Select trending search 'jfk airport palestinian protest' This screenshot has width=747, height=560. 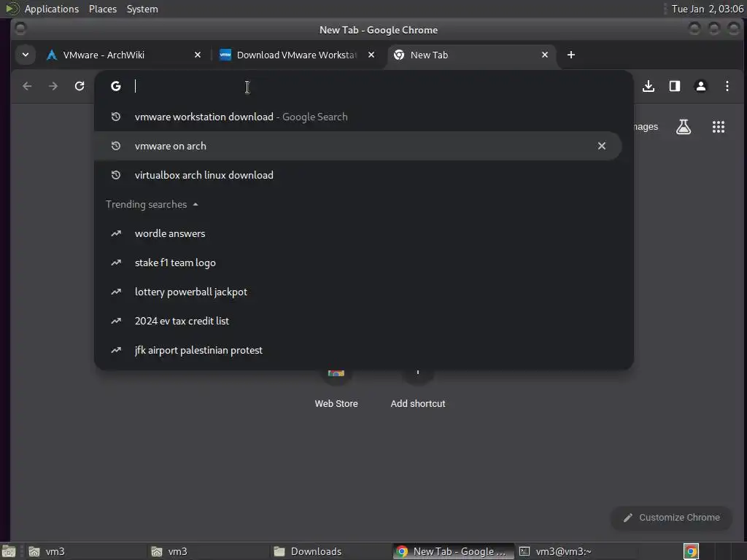357,351
